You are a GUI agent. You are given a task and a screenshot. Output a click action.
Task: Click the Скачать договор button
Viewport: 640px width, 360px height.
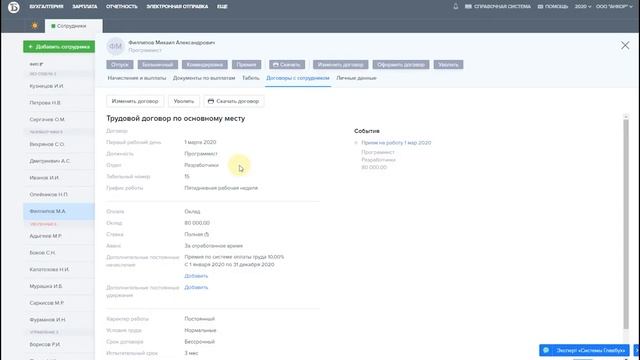(234, 101)
